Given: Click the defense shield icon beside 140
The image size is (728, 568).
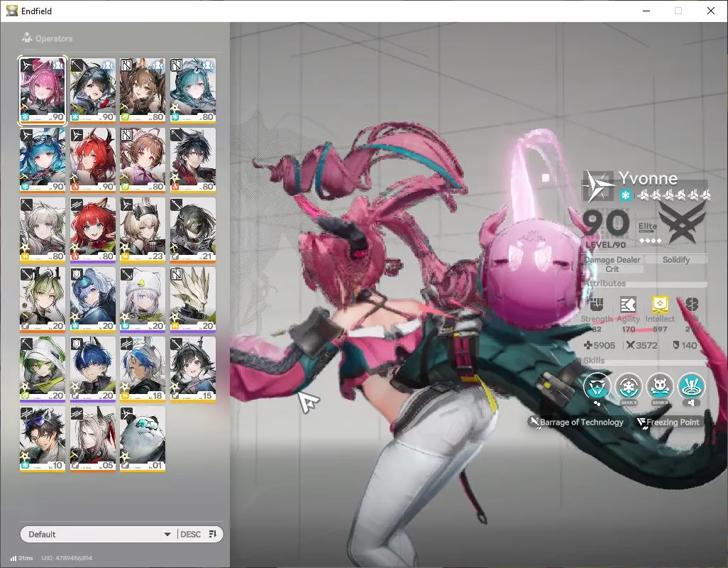Looking at the screenshot, I should [x=676, y=345].
